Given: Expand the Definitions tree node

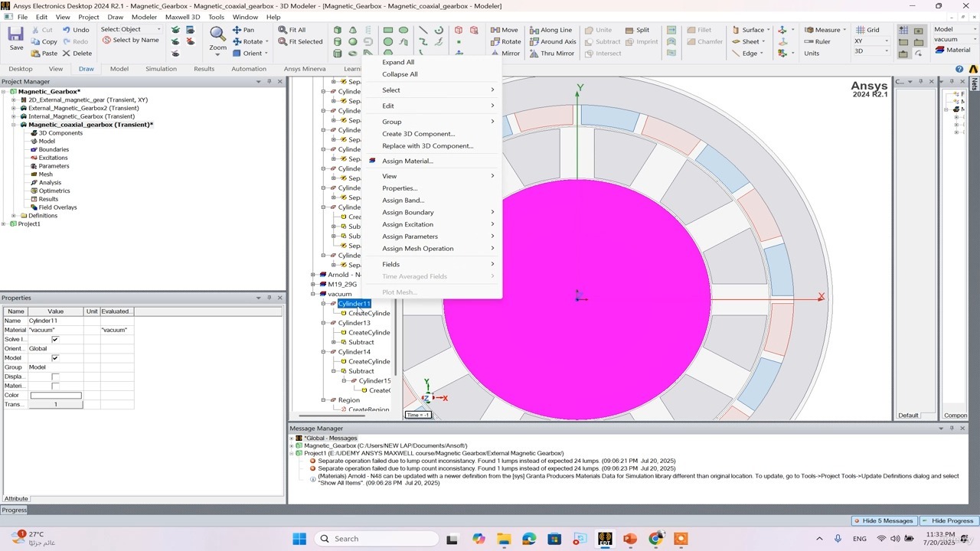Looking at the screenshot, I should click(x=14, y=216).
